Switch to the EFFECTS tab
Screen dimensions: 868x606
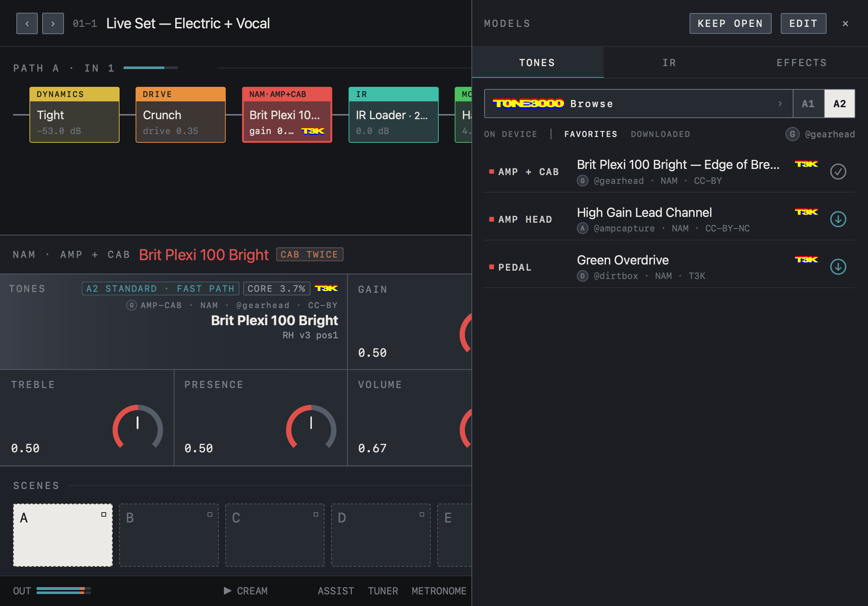(802, 62)
